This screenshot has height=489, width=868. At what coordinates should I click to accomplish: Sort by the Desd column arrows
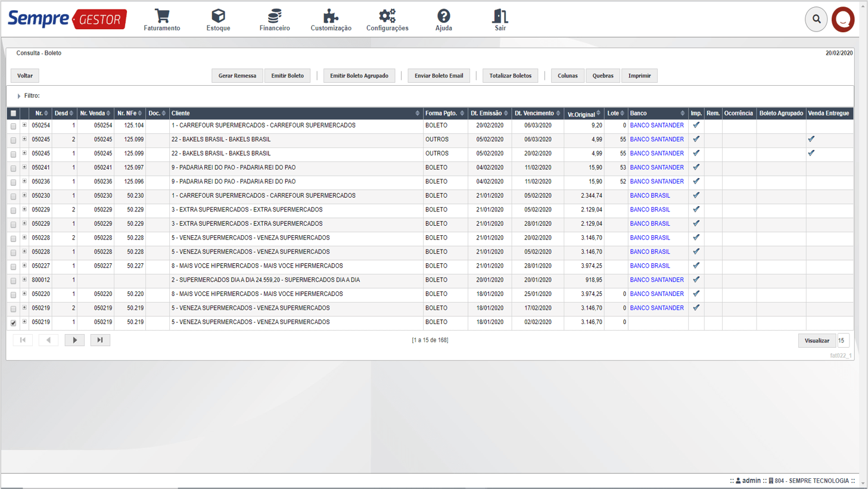[71, 113]
